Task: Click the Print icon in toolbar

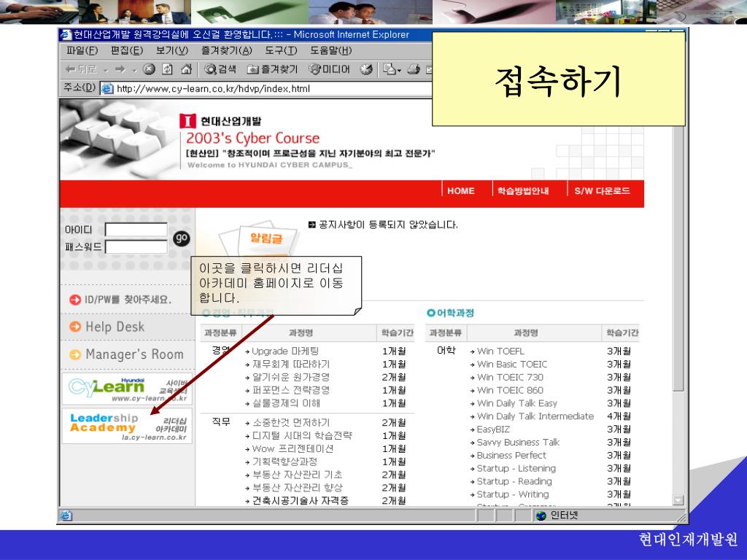Action: point(414,69)
